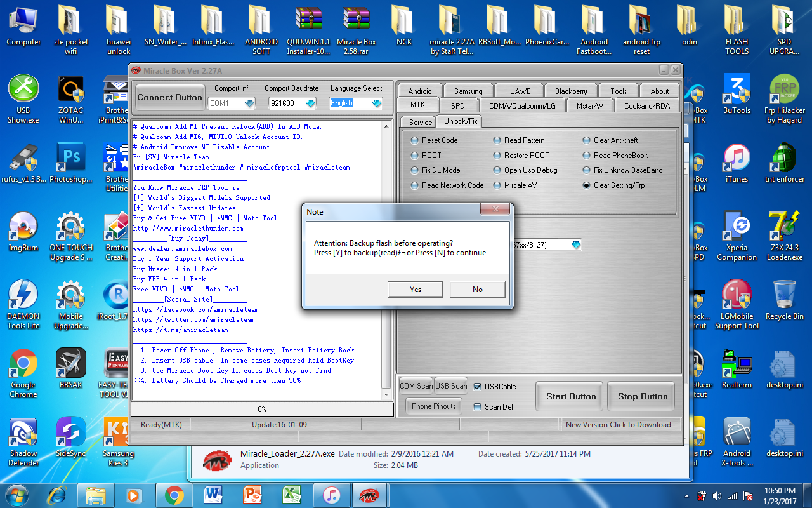The width and height of the screenshot is (812, 508).
Task: Click the COM Scan button
Action: [416, 385]
